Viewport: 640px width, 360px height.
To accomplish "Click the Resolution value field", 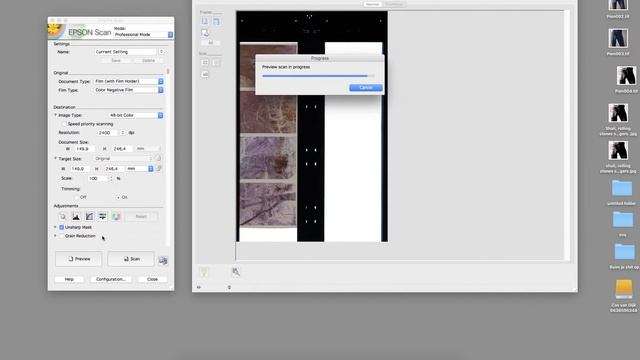I will tap(108, 133).
